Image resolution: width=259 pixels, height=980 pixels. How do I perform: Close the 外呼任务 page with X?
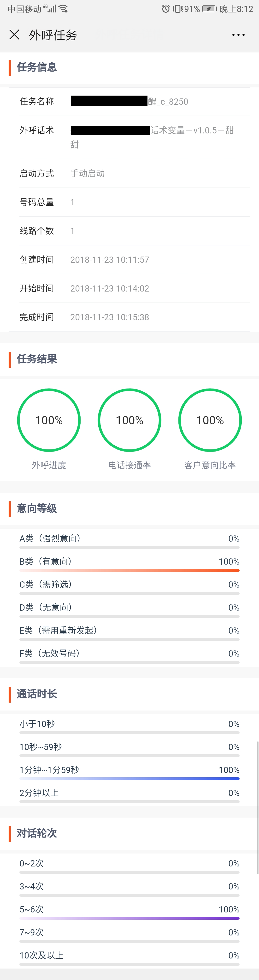point(14,35)
